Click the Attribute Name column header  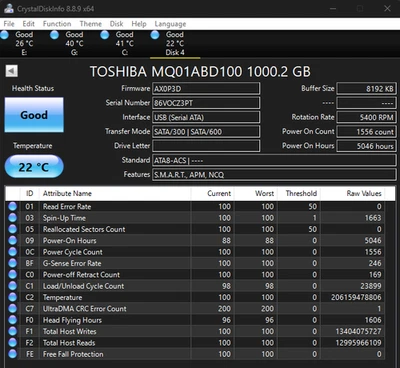tap(115, 193)
